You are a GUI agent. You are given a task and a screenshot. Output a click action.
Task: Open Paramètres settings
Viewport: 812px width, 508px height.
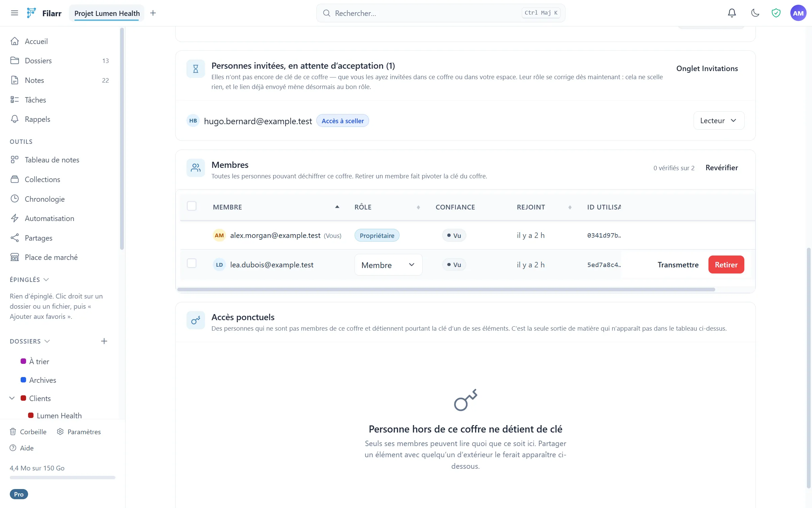(79, 432)
